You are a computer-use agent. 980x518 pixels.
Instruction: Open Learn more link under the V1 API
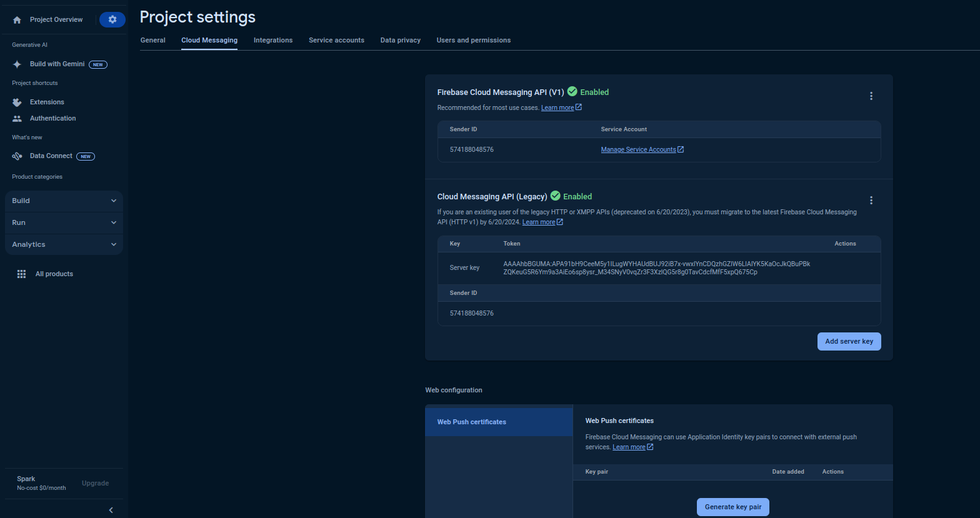point(557,108)
